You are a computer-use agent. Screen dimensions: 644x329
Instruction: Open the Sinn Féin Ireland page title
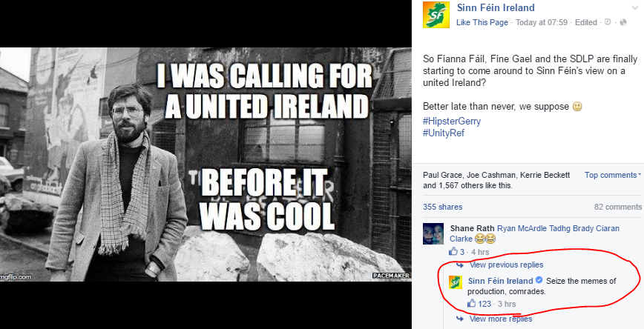496,8
